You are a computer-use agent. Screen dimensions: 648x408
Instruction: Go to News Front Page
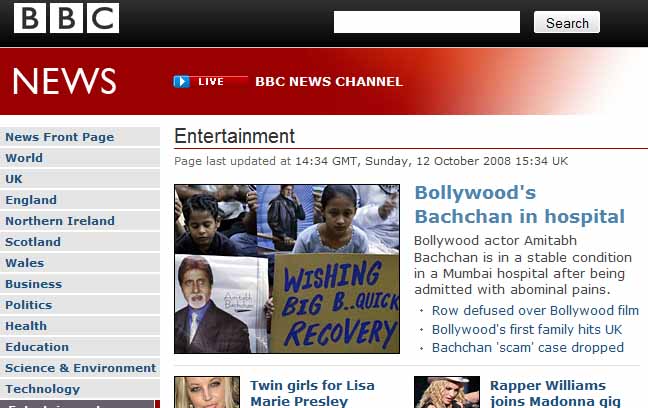click(80, 137)
